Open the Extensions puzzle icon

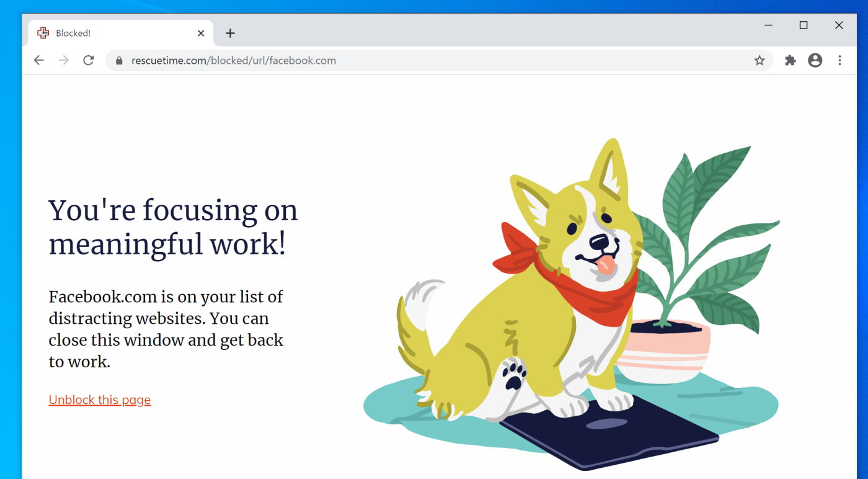coord(790,60)
